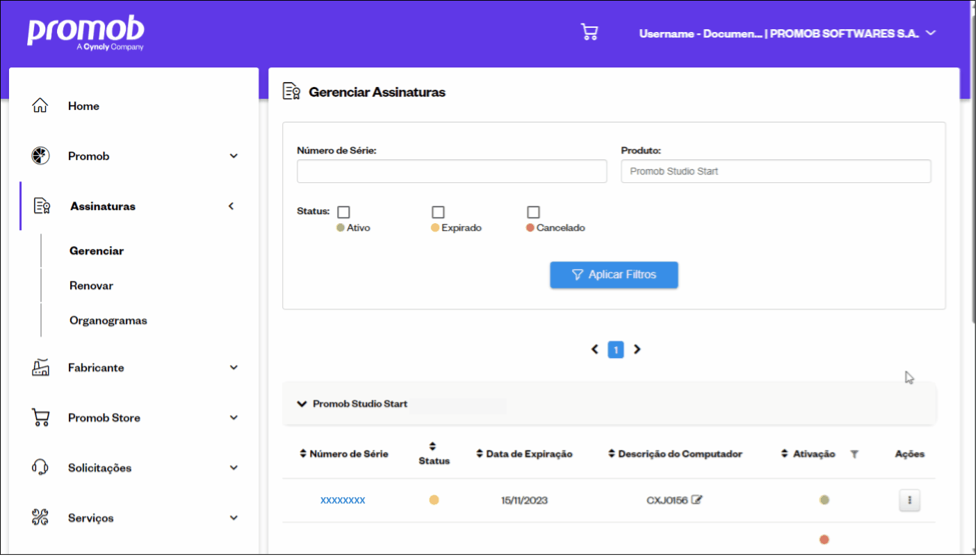This screenshot has width=980, height=557.
Task: Sort by Status column arrows
Action: (432, 446)
